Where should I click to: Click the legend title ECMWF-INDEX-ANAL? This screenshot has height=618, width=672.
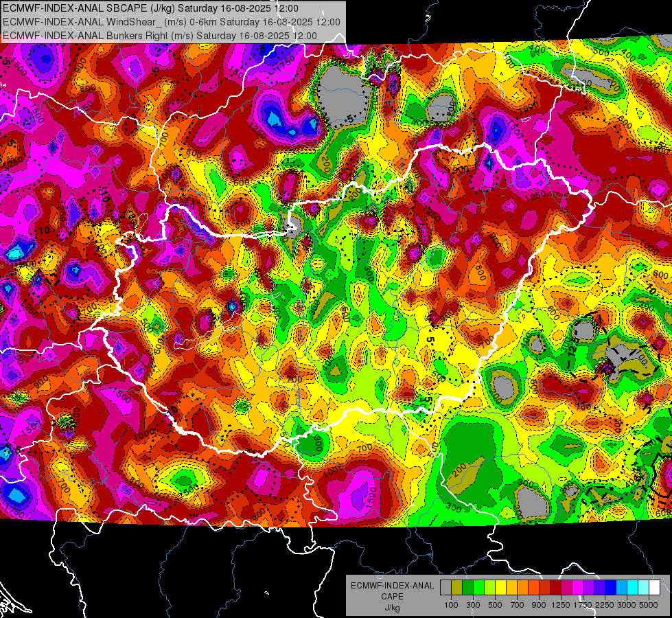click(x=393, y=586)
